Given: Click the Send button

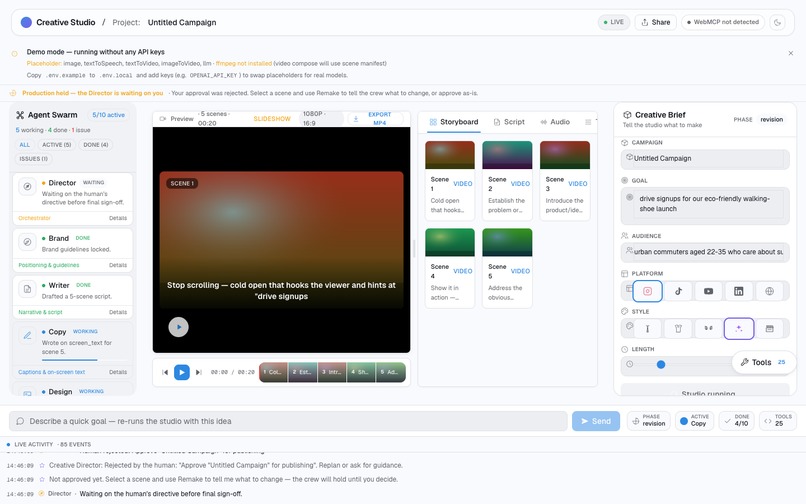Looking at the screenshot, I should [596, 421].
